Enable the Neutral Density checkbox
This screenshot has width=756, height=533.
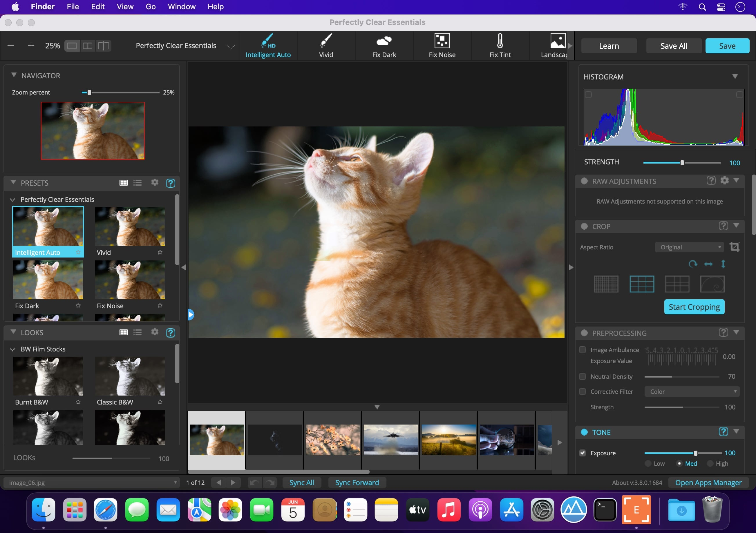pyautogui.click(x=583, y=376)
